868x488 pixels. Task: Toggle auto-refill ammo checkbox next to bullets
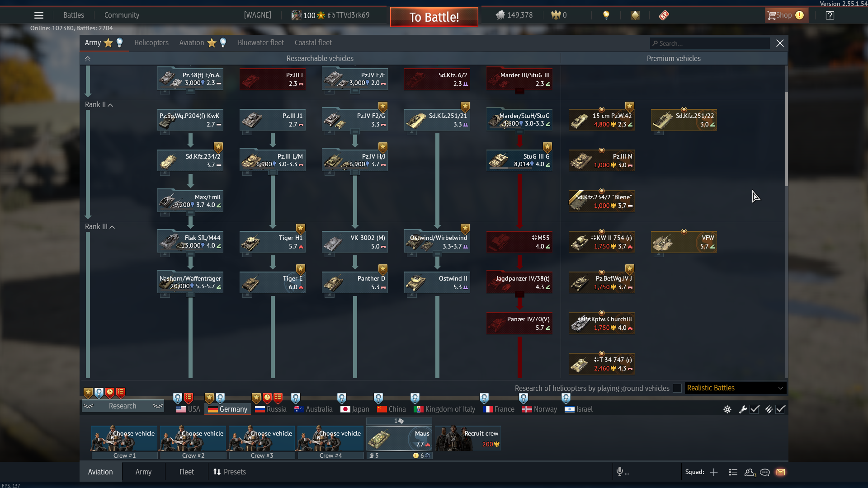[x=781, y=409]
